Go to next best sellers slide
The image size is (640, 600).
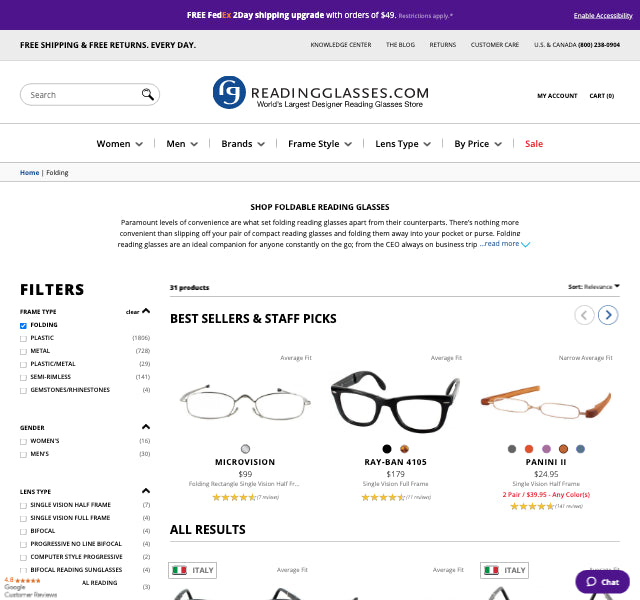coord(608,315)
